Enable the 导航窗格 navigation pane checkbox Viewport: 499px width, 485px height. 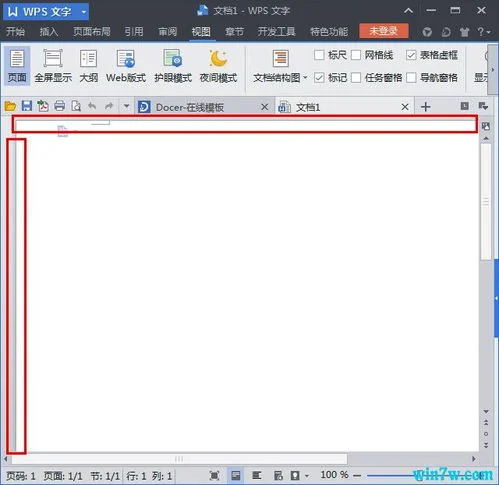[x=411, y=78]
